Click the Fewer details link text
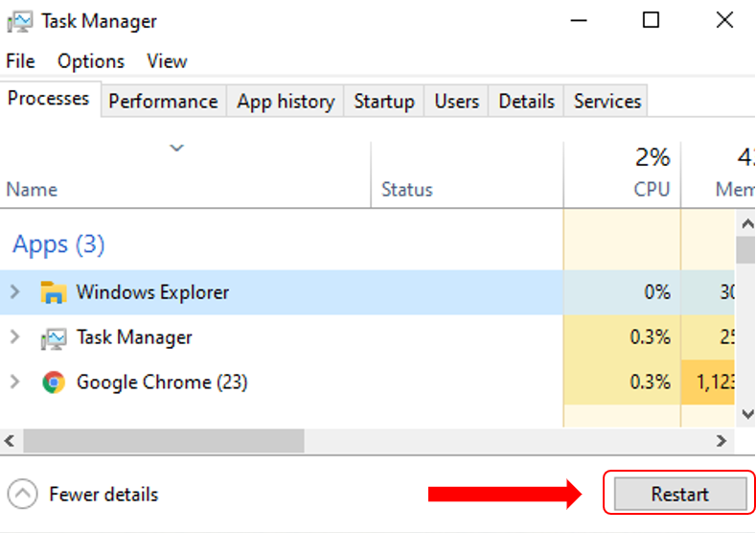The image size is (756, 533). (103, 495)
